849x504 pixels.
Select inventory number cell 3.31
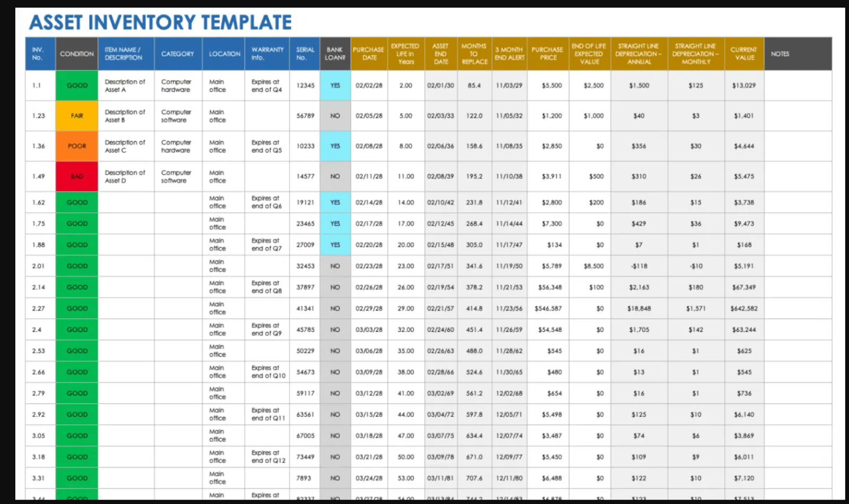pyautogui.click(x=40, y=478)
